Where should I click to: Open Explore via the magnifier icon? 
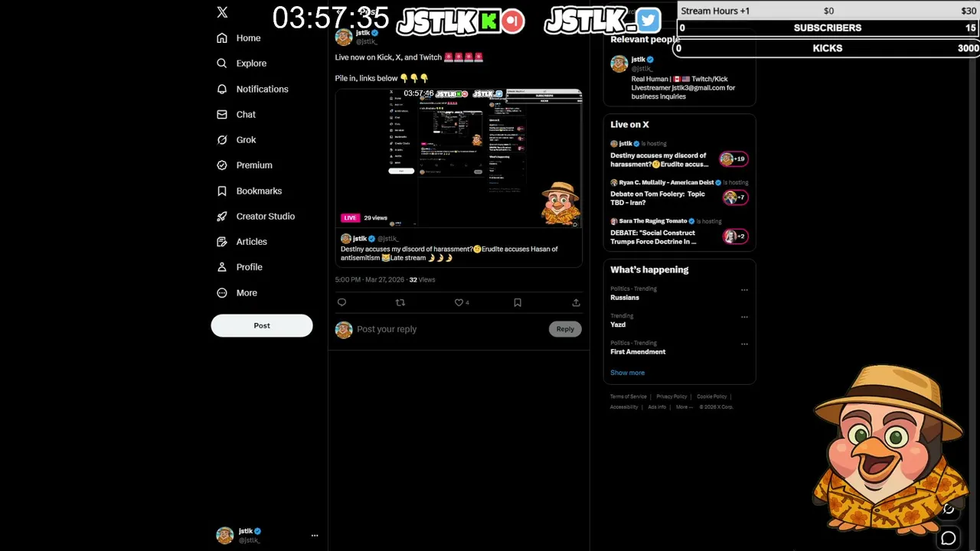click(222, 64)
